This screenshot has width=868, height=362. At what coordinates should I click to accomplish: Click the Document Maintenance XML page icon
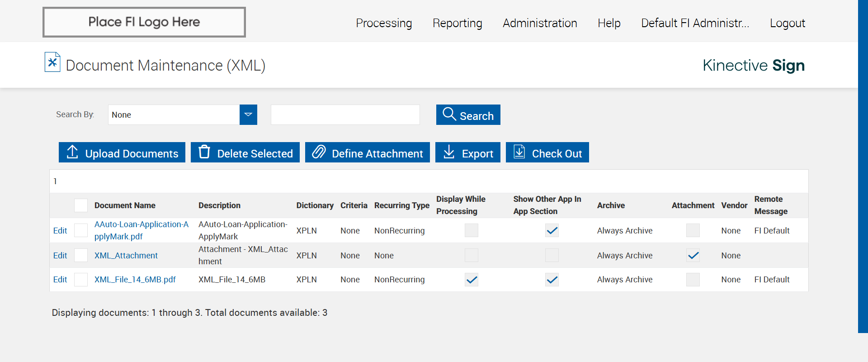52,62
